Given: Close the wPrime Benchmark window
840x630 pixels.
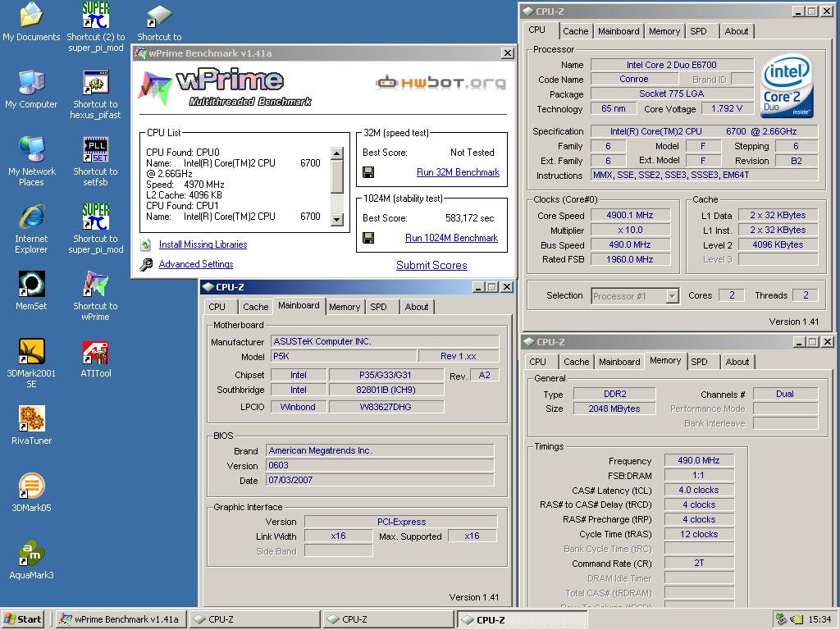Looking at the screenshot, I should 507,53.
